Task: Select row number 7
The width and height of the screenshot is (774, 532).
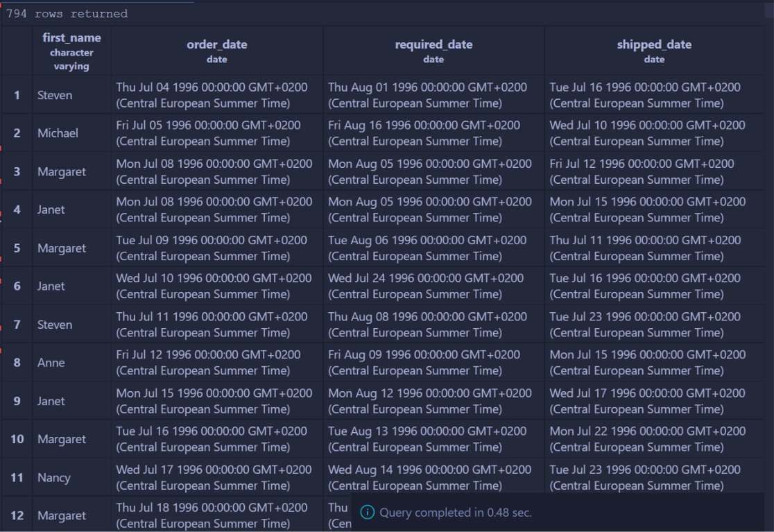Action: point(17,324)
